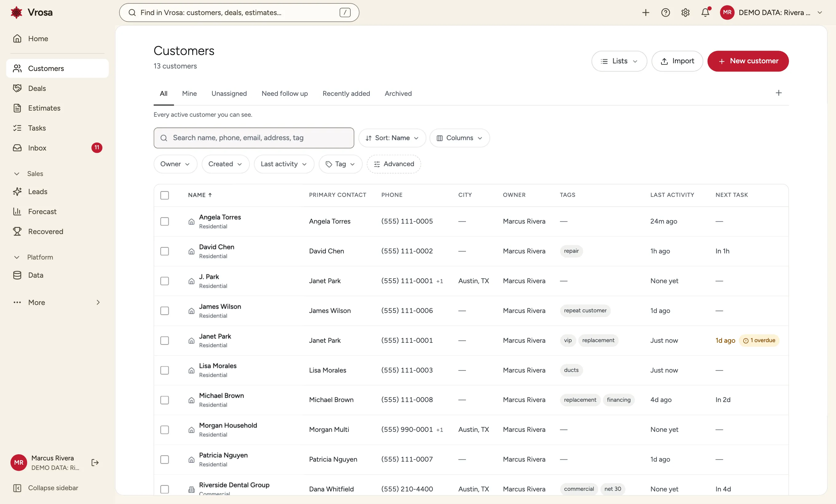The image size is (836, 504).
Task: Switch to the Mine tab
Action: pyautogui.click(x=189, y=94)
